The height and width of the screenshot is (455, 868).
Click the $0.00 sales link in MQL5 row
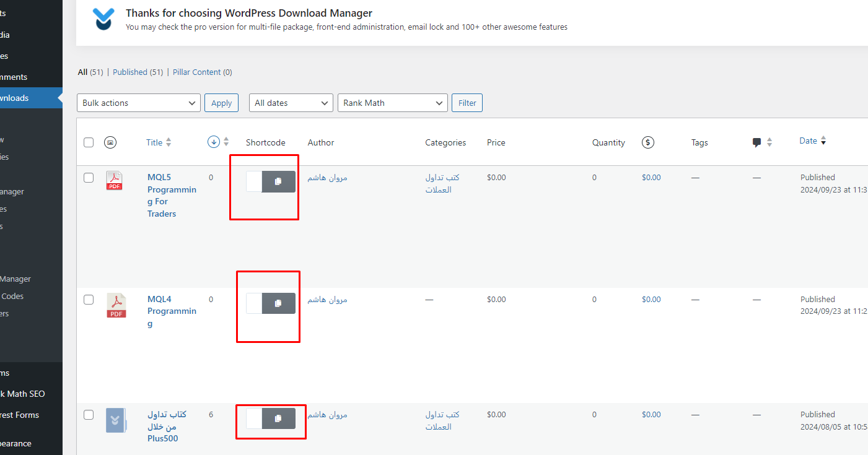click(651, 178)
